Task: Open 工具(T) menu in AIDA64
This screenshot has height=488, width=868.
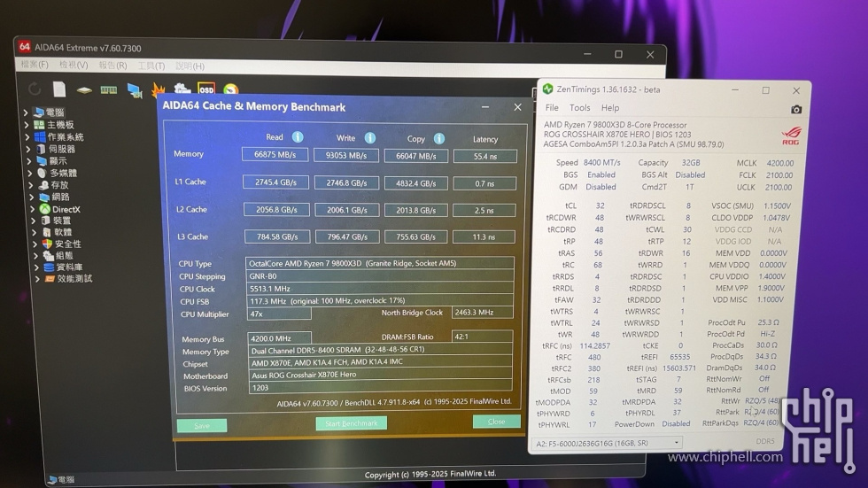Action: 151,66
